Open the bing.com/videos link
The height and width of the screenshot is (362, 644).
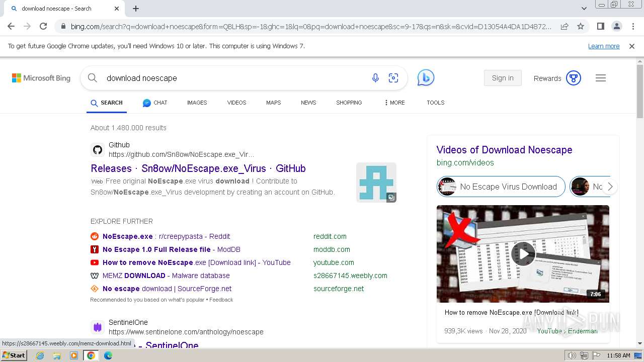(465, 163)
